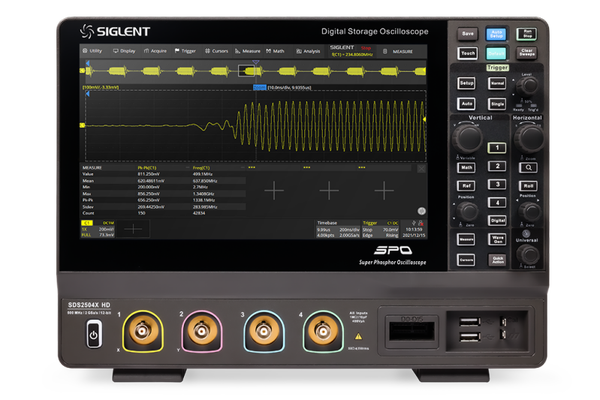The width and height of the screenshot is (600, 400).
Task: Touch the blue channel 3 BNC connector
Action: pos(264,331)
